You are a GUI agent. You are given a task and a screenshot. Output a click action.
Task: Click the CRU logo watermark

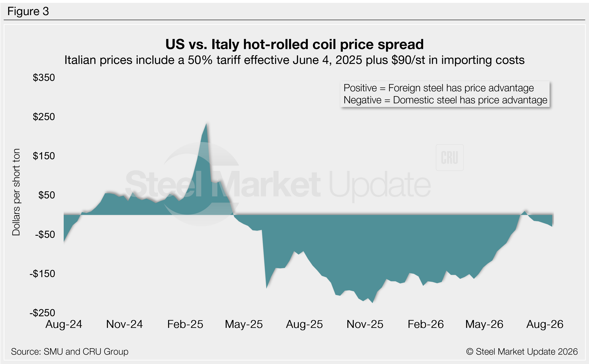point(449,157)
